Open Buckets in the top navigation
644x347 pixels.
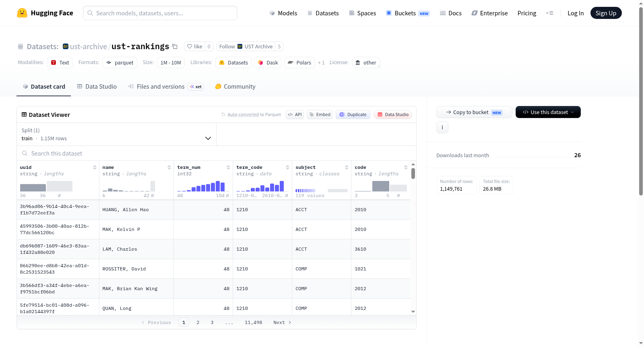point(408,13)
